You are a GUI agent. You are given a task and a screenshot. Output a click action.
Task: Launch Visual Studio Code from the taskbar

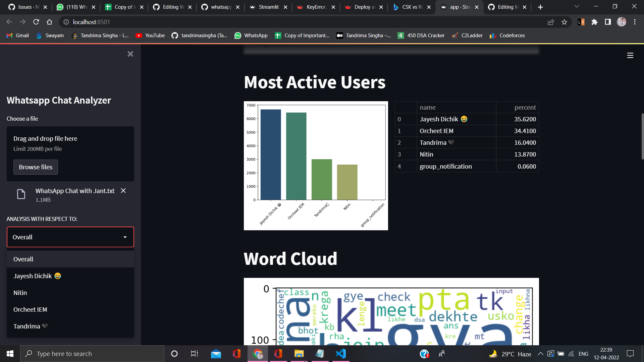click(x=341, y=353)
